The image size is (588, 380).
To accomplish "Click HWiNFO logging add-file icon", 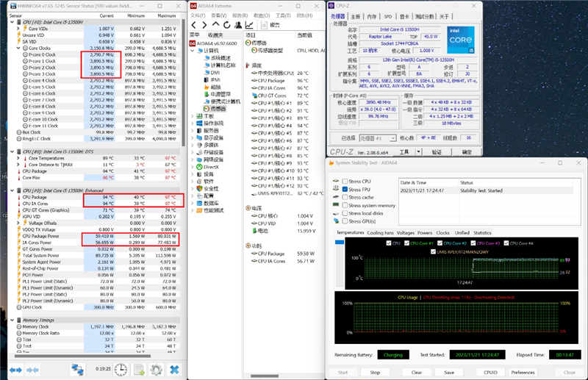I will pyautogui.click(x=139, y=370).
